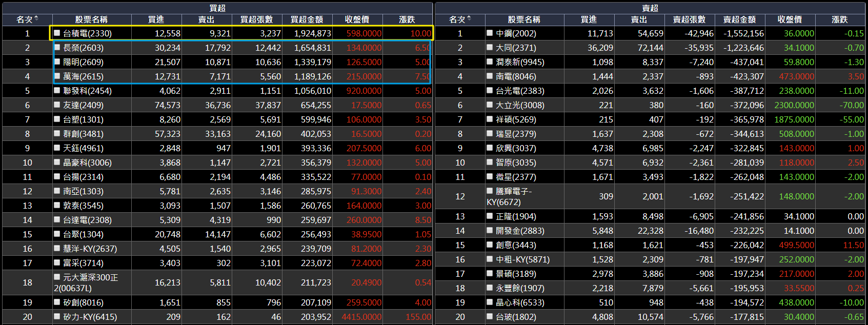Check the 台塑(1301) row checkbox

coord(57,119)
